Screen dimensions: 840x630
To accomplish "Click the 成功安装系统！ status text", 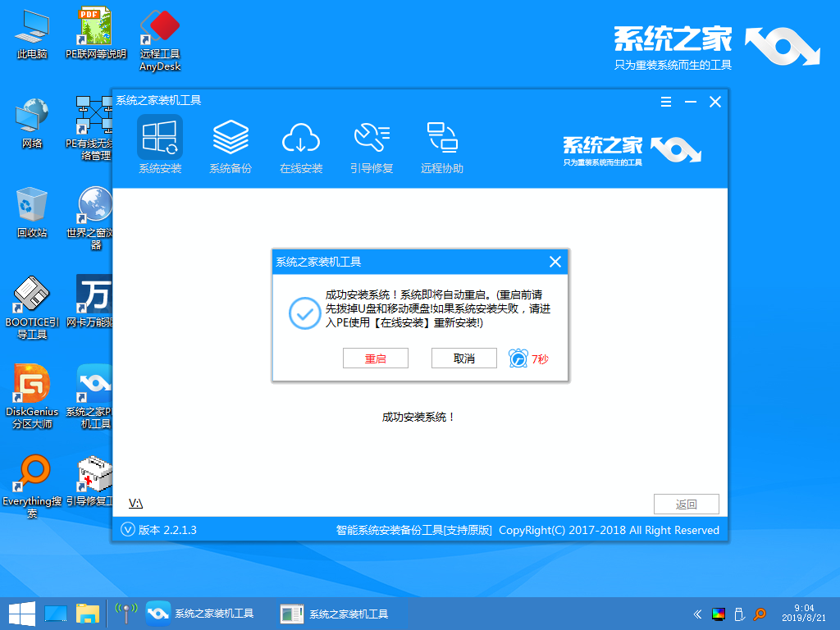I will tap(418, 417).
